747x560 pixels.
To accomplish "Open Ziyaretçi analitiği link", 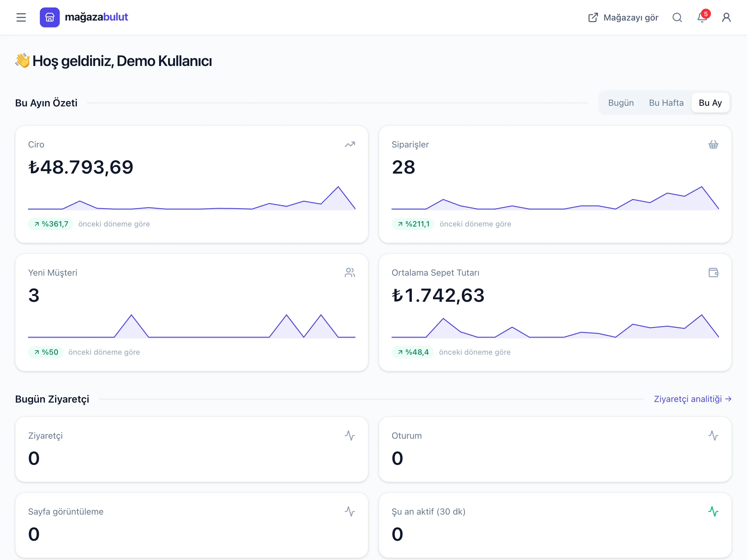I will tap(693, 399).
